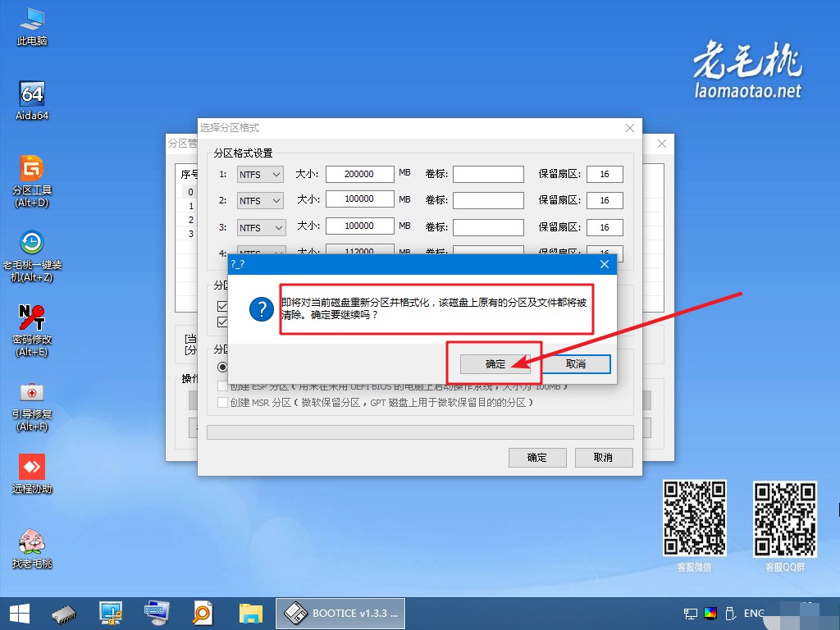This screenshot has height=630, width=840.
Task: Click the ENG input language indicator
Action: point(754,614)
